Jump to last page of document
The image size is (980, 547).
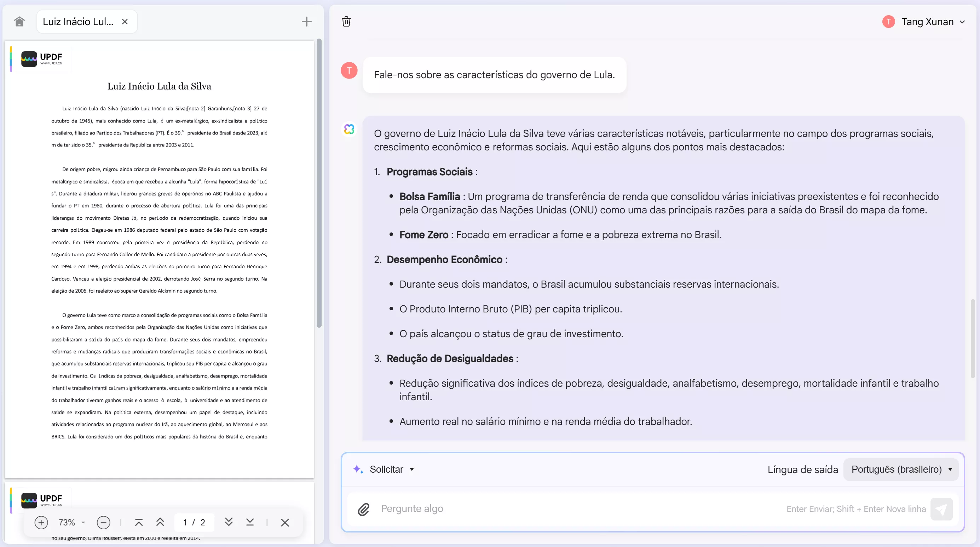click(250, 522)
